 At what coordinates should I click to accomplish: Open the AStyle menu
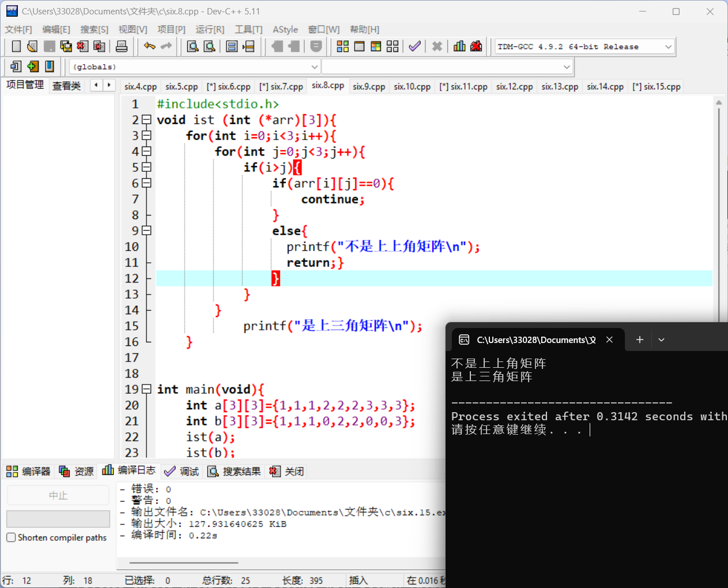(x=285, y=29)
